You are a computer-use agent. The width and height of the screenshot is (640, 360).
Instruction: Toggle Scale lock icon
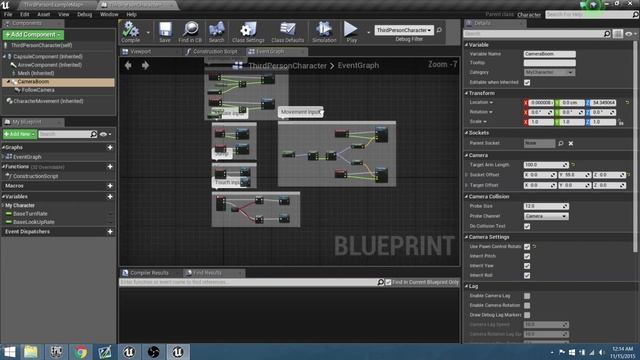tap(620, 122)
